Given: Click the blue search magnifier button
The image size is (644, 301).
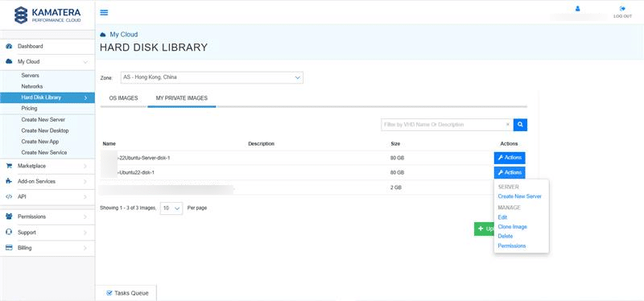Looking at the screenshot, I should coord(520,125).
